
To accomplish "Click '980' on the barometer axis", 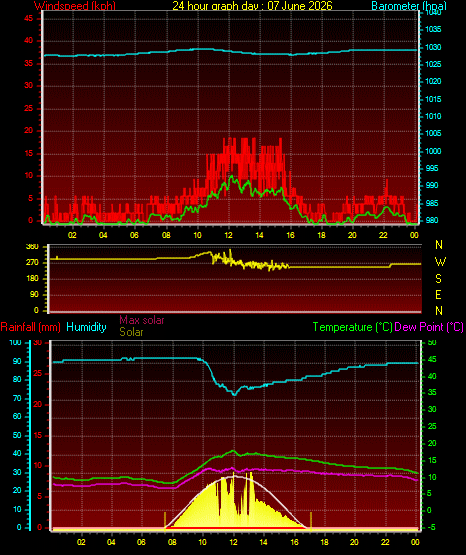I will point(432,220).
